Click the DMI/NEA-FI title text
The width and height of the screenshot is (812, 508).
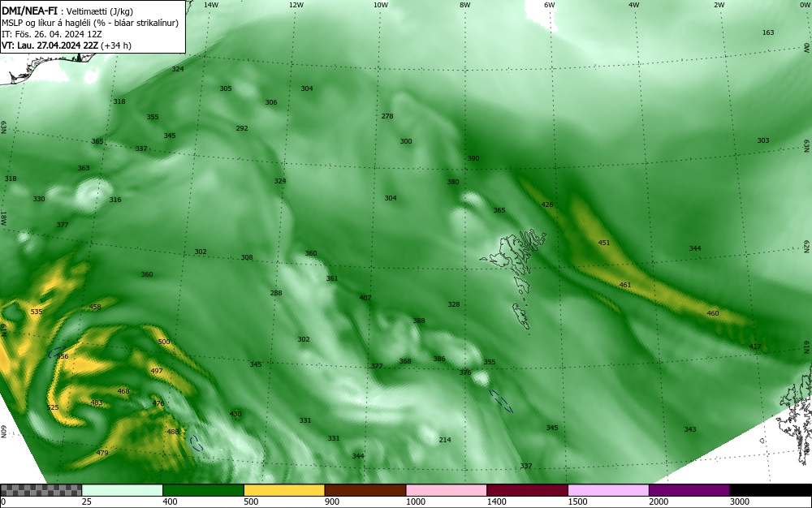point(29,11)
